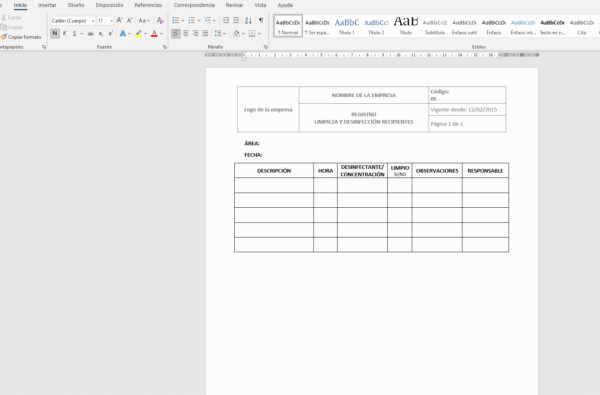The width and height of the screenshot is (600, 395).
Task: Open the Ayuda tab
Action: pos(285,5)
